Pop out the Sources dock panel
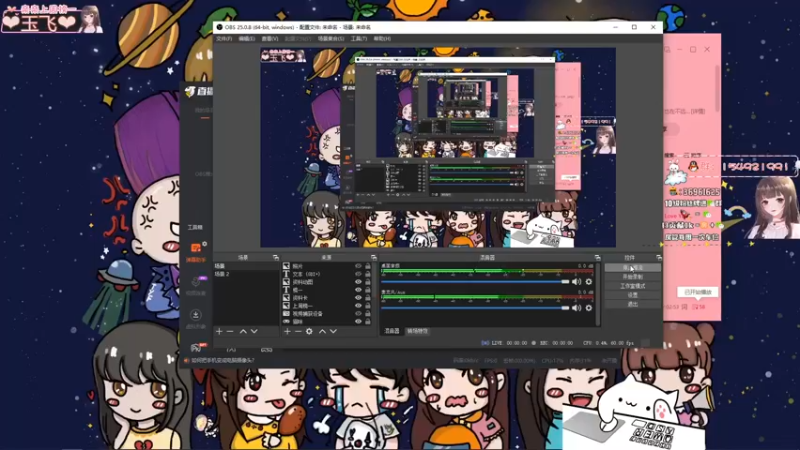Image resolution: width=800 pixels, height=450 pixels. coord(373,258)
